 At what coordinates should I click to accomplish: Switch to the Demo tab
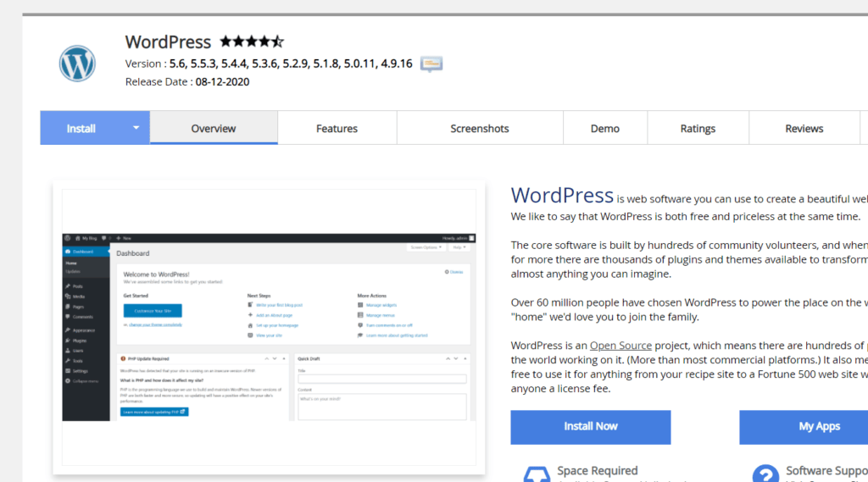coord(605,129)
